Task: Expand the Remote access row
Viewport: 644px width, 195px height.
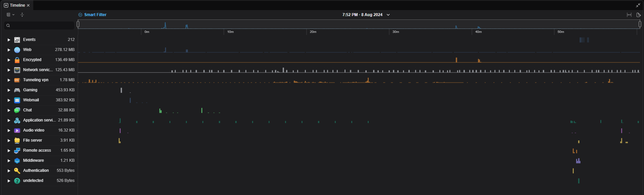Action: tap(9, 150)
